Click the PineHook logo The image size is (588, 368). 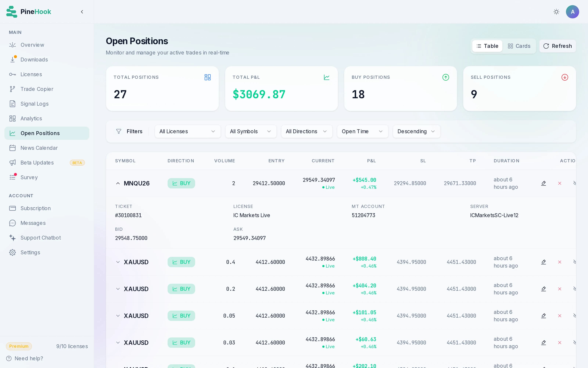click(29, 12)
